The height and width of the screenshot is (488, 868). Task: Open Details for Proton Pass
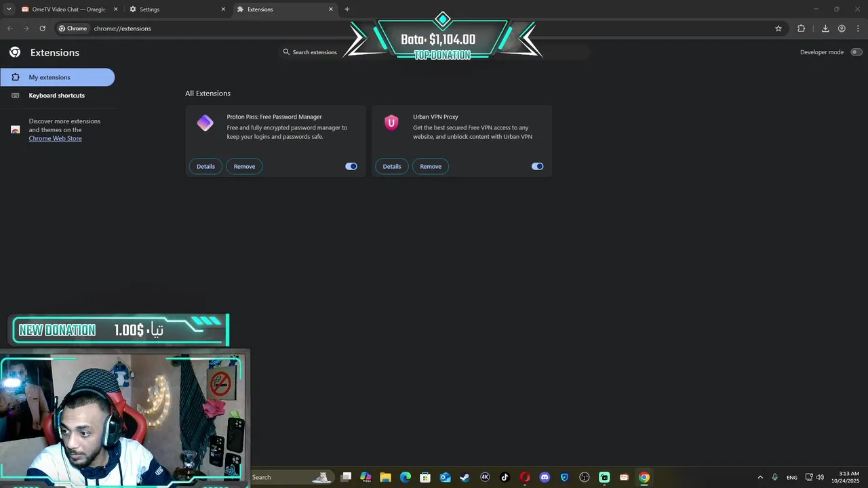205,166
